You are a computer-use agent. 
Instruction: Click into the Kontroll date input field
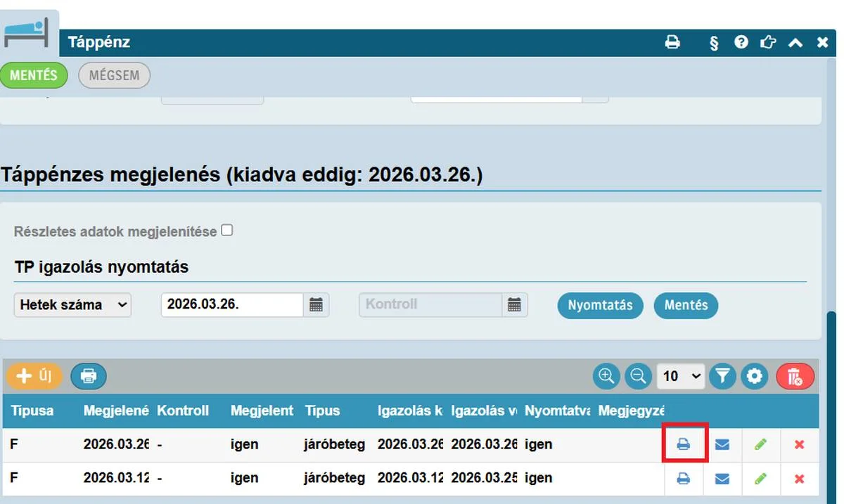click(x=430, y=304)
